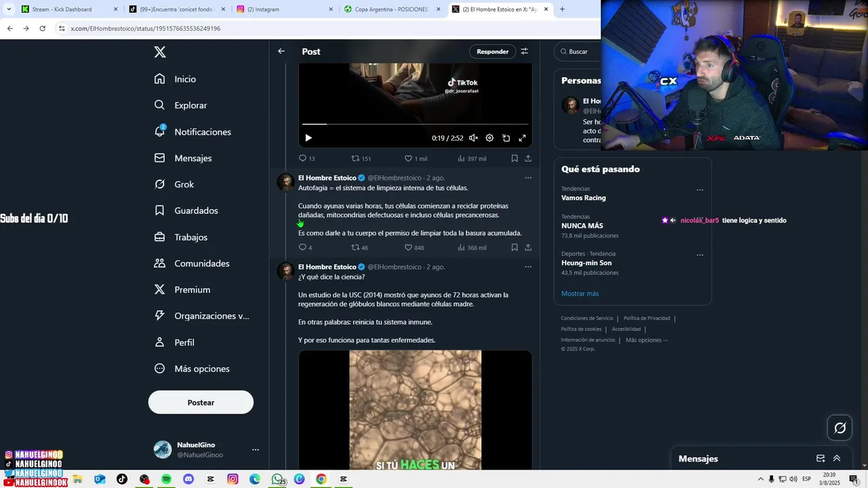This screenshot has width=868, height=488.
Task: Expand the Mensajes drawer
Action: [837, 458]
